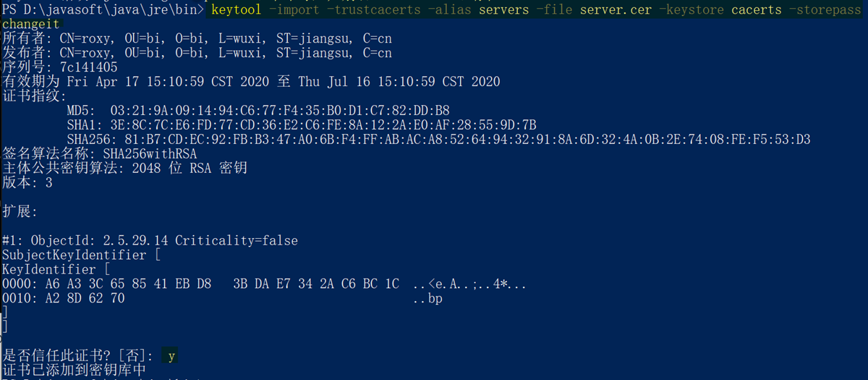
Task: Click the 发布者 issuer line
Action: [197, 53]
